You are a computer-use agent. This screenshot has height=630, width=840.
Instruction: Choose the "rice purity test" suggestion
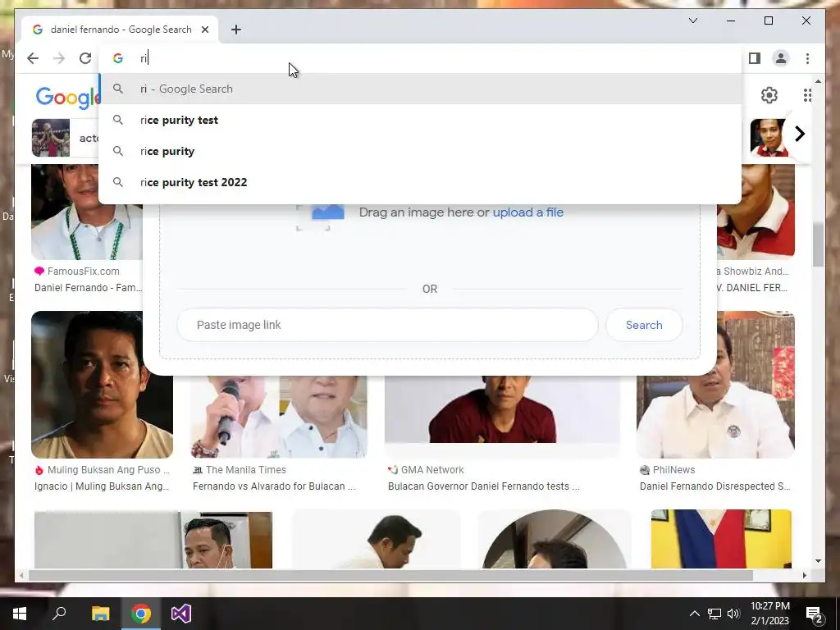pyautogui.click(x=420, y=120)
